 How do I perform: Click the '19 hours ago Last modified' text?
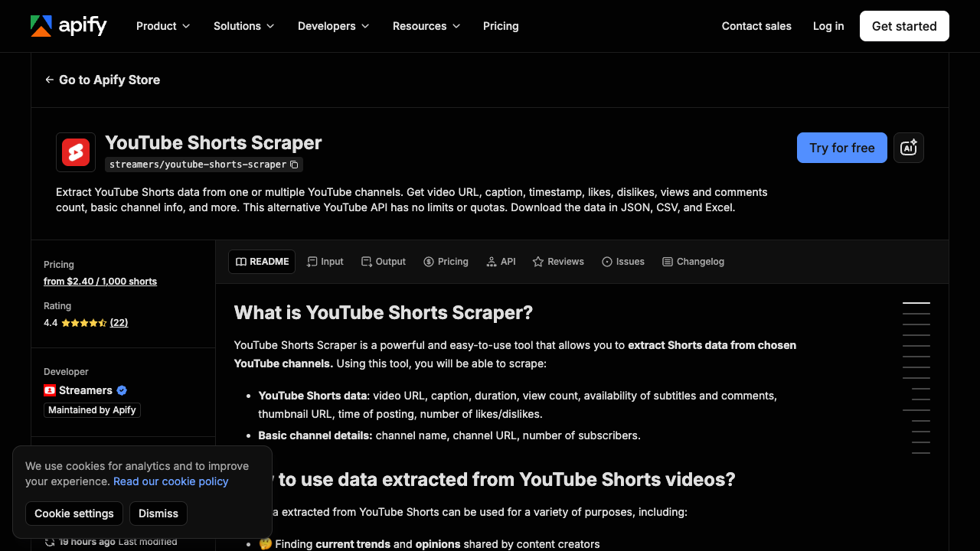click(118, 542)
